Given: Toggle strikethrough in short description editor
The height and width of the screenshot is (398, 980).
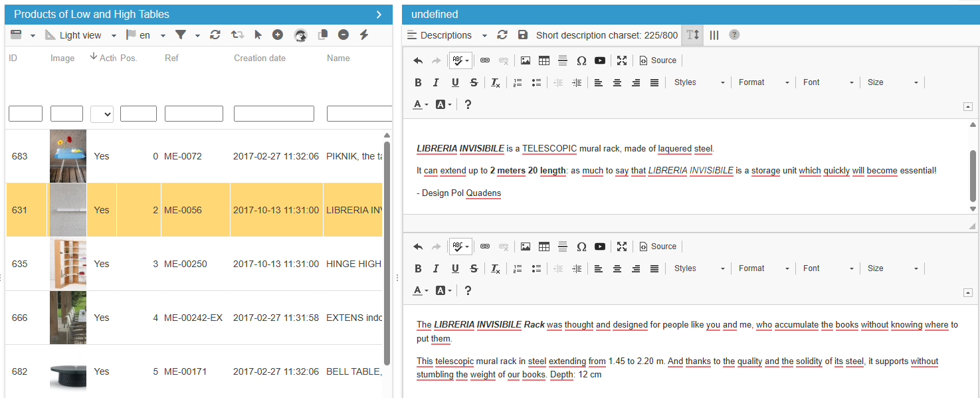Looking at the screenshot, I should 474,83.
